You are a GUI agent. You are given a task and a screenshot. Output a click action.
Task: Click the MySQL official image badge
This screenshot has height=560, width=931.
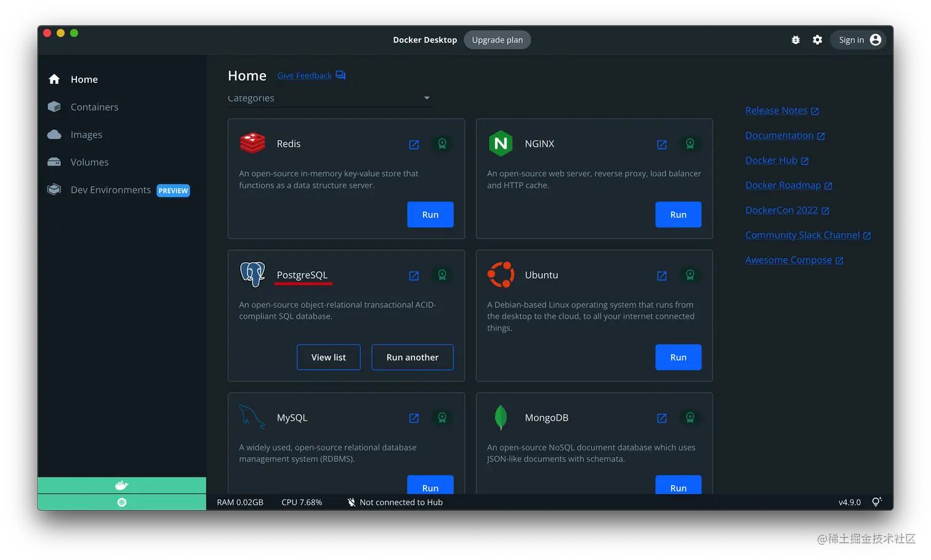pos(442,418)
